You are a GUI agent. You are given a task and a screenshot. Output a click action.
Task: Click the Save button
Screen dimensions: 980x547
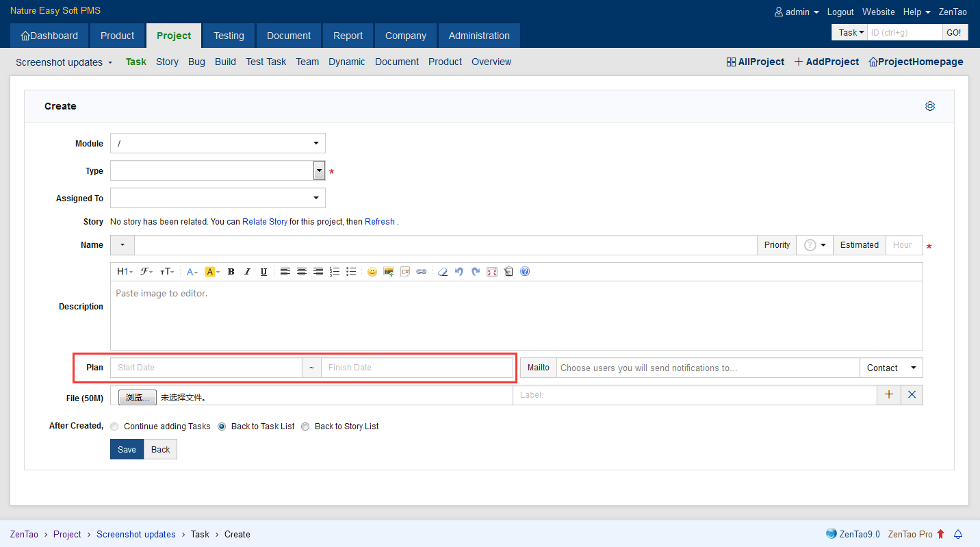[x=127, y=449]
